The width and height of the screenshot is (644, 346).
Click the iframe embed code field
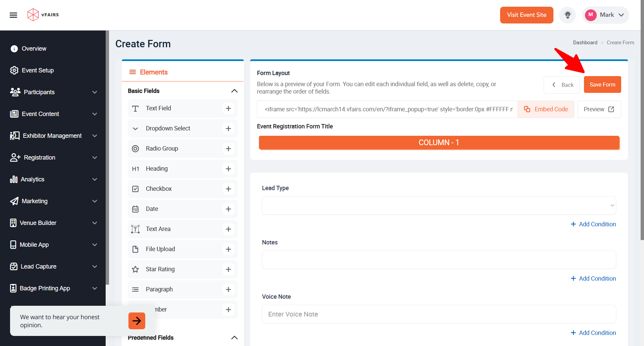click(387, 109)
